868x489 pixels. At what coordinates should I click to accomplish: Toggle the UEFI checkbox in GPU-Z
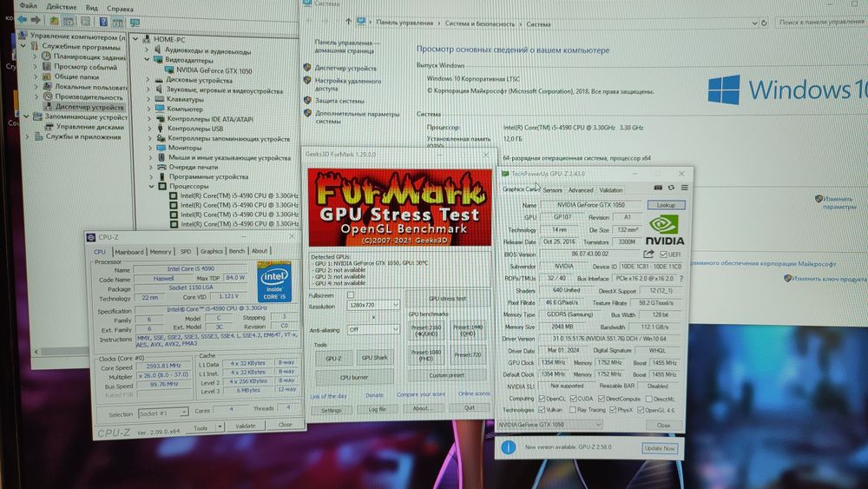662,254
